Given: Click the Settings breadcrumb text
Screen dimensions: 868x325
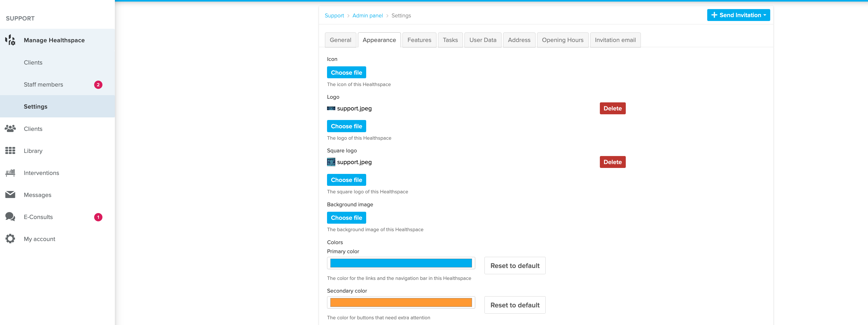Looking at the screenshot, I should 401,16.
